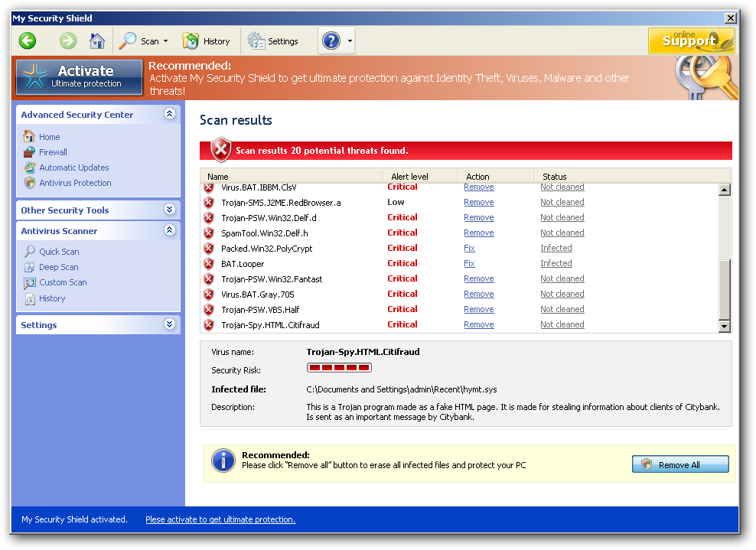Click threat icon for BAT.Looper
This screenshot has height=550, width=756.
tap(209, 264)
